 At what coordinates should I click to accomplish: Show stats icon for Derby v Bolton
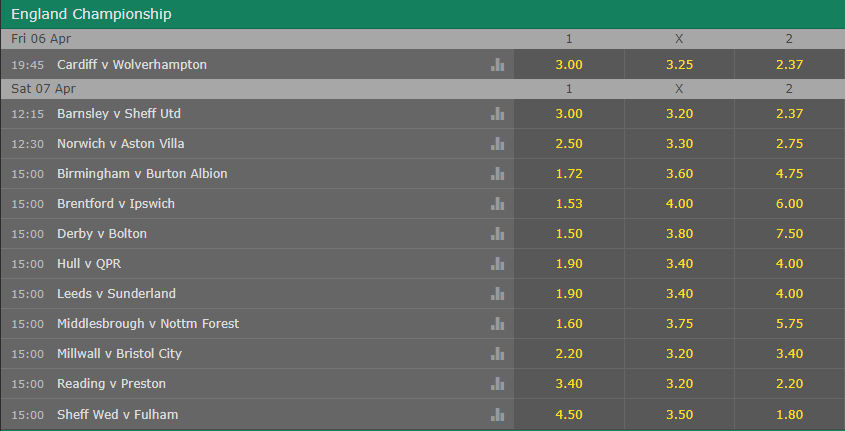click(x=497, y=234)
